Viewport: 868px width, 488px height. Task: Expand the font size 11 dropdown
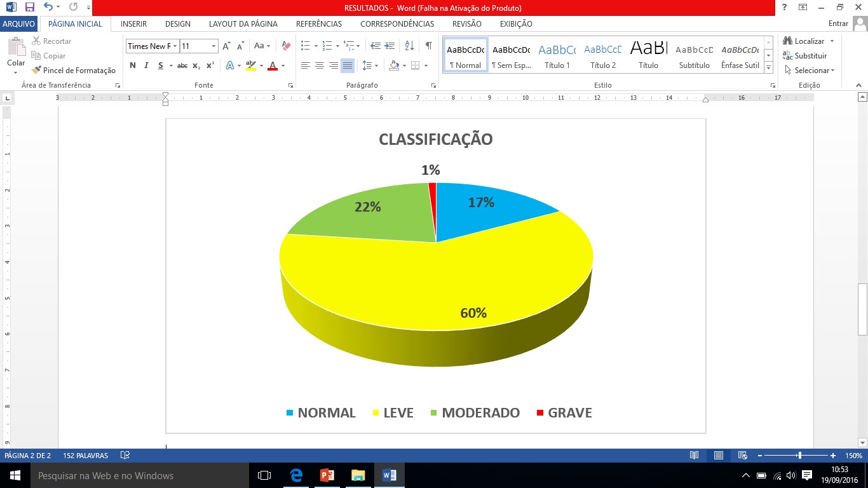click(214, 46)
